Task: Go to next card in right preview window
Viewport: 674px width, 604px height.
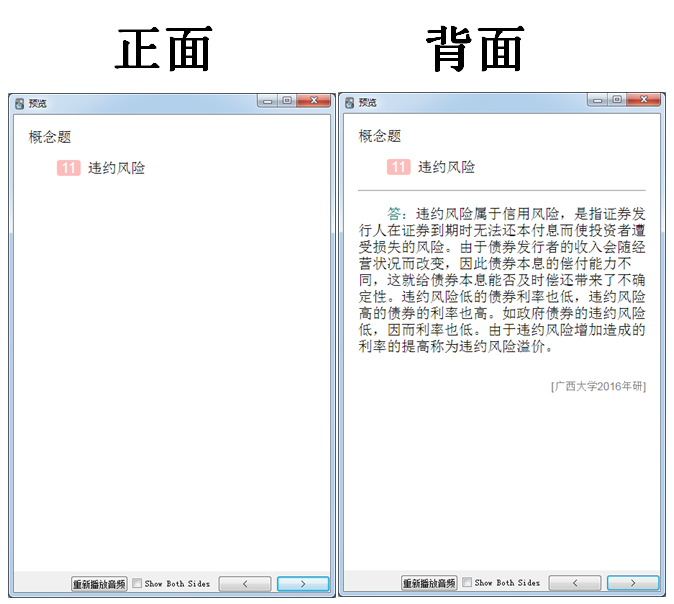Action: [x=633, y=583]
